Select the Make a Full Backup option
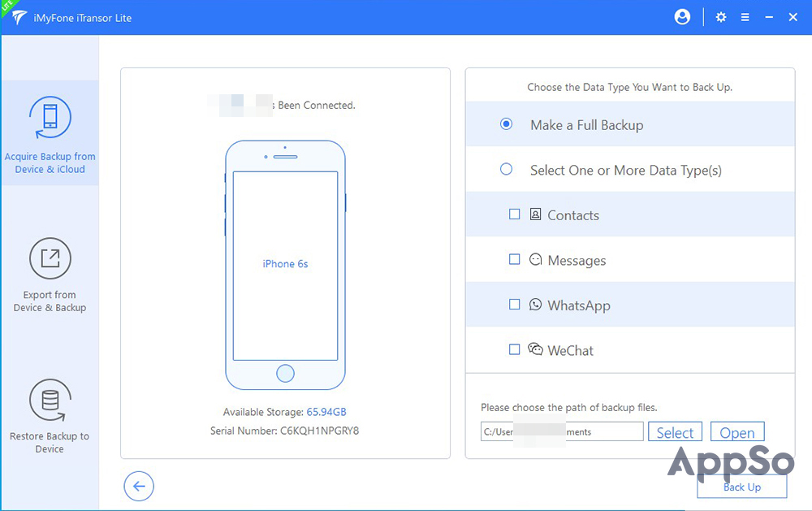This screenshot has height=511, width=812. pos(507,124)
